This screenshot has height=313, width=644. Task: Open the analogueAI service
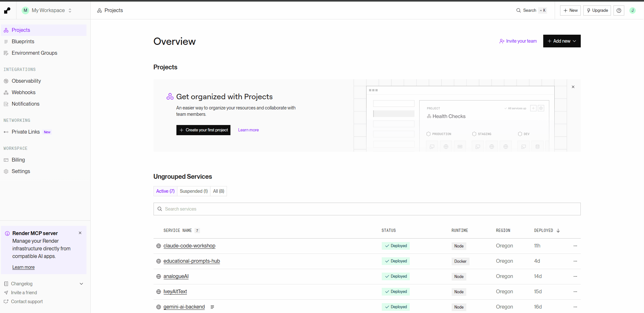tap(176, 276)
